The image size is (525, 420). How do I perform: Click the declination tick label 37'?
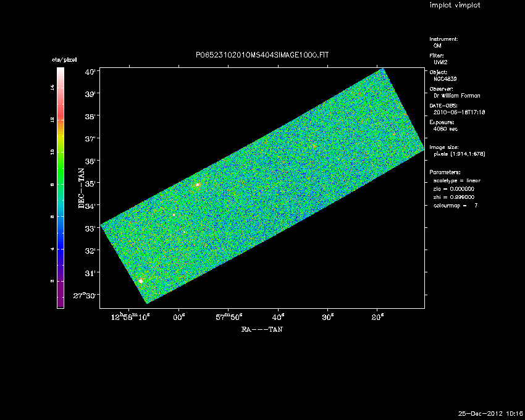click(90, 138)
